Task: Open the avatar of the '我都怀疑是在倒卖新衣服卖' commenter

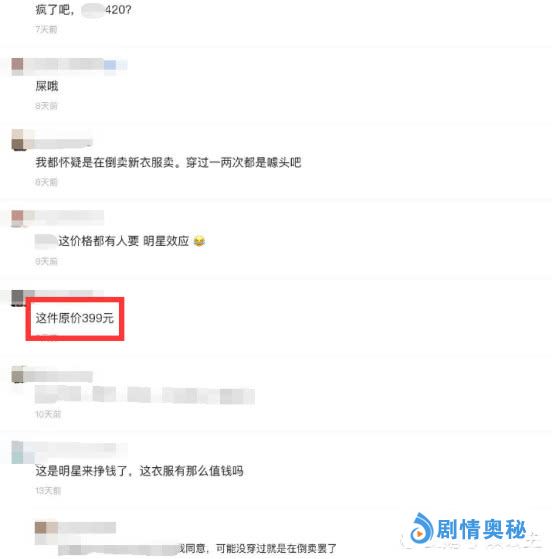Action: 17,140
